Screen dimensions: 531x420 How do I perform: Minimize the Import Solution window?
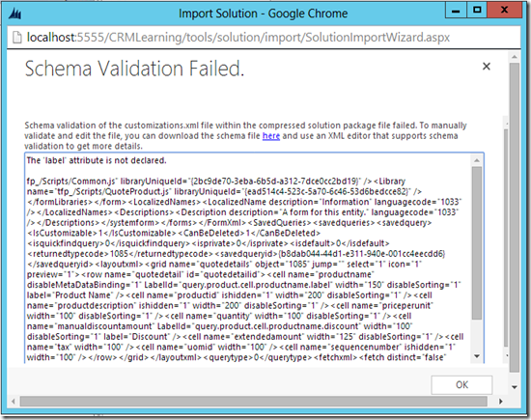[456, 11]
